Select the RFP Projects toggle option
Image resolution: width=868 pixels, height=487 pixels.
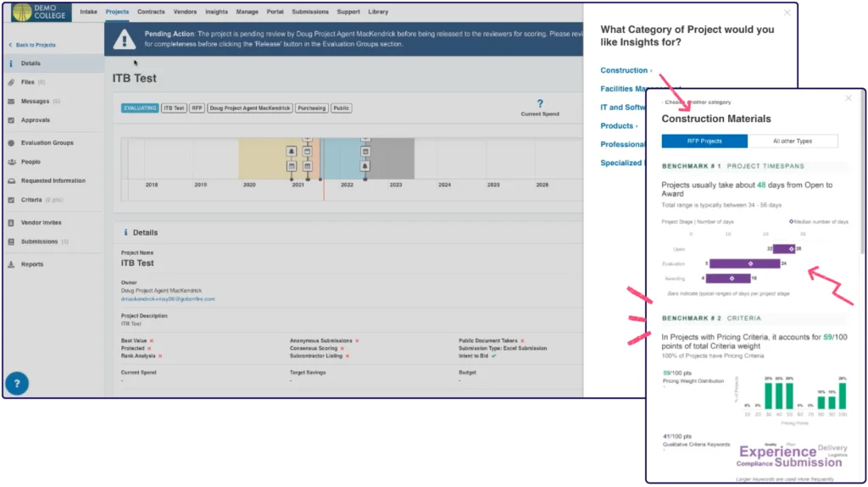[x=704, y=141]
